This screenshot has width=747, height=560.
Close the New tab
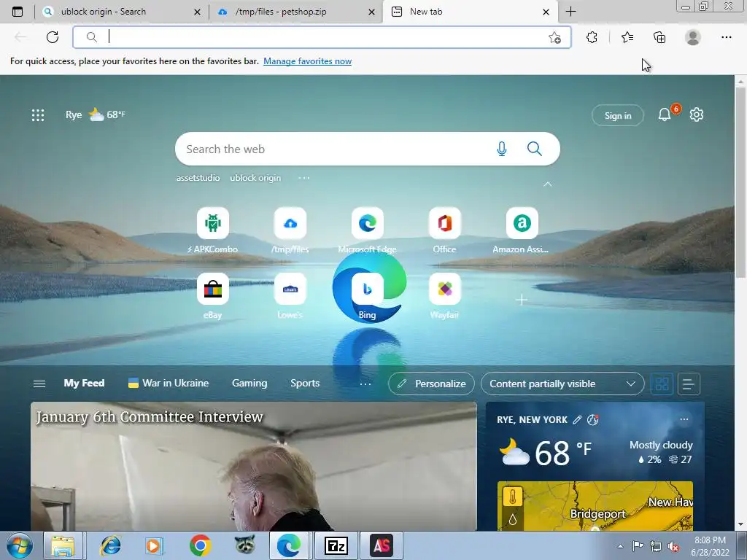[546, 12]
